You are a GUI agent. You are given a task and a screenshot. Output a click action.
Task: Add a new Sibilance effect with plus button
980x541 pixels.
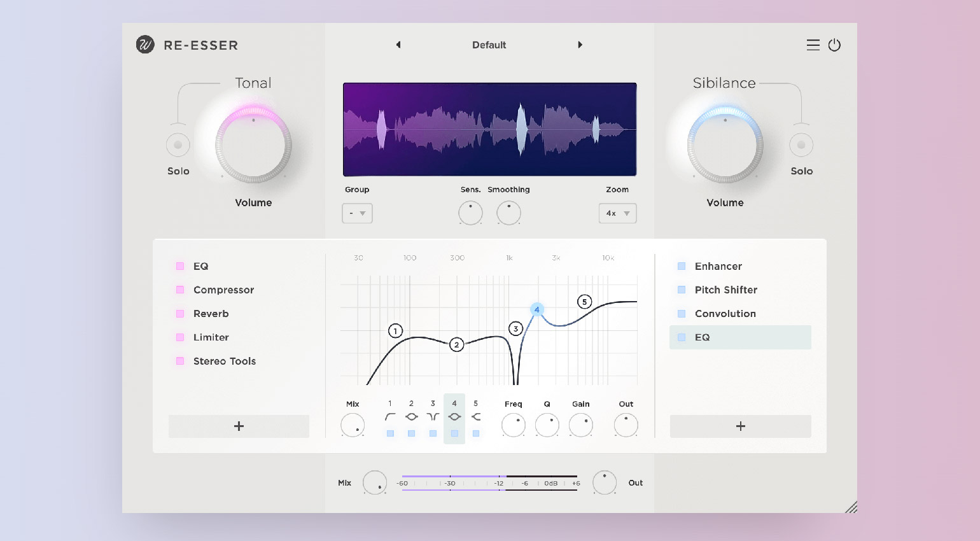pos(740,426)
